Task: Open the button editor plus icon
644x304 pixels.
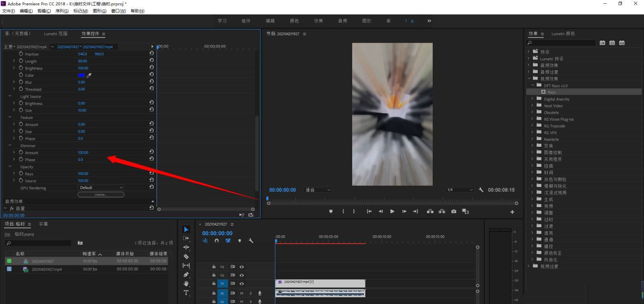Action: click(512, 212)
